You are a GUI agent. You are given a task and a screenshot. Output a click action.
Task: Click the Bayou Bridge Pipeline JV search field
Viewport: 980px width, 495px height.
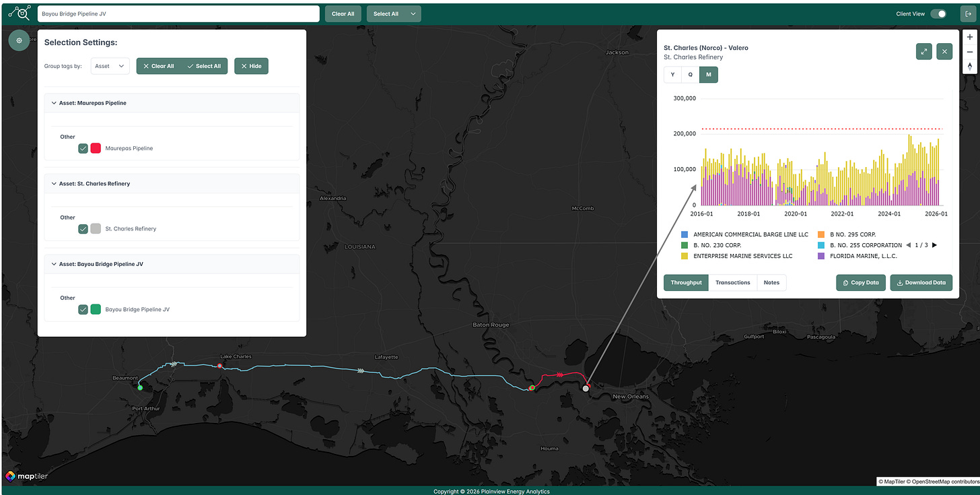click(178, 13)
